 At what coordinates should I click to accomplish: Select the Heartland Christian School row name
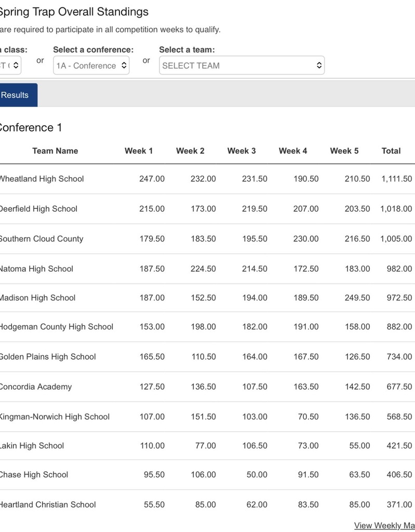47,504
